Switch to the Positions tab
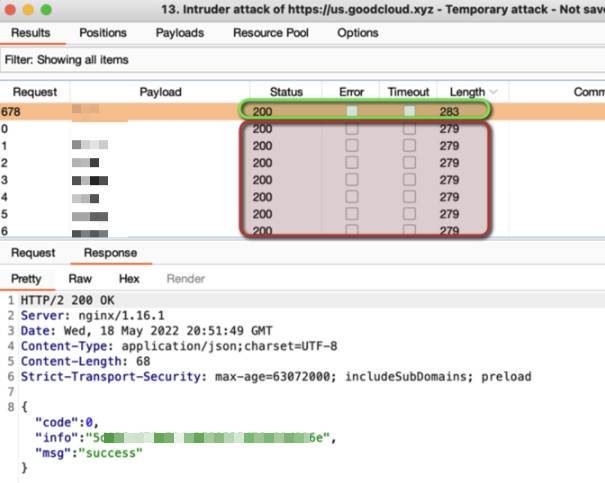Screen dimensions: 605x483 click(103, 33)
